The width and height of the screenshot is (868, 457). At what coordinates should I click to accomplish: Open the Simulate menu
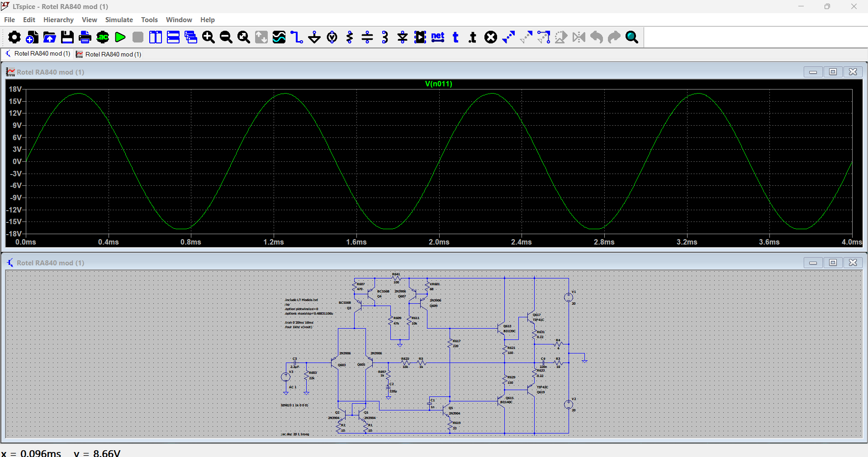119,20
